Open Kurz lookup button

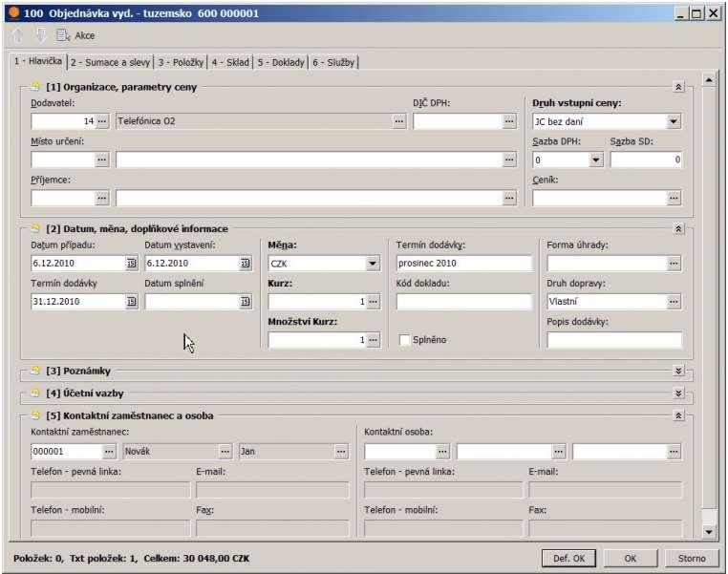(374, 302)
